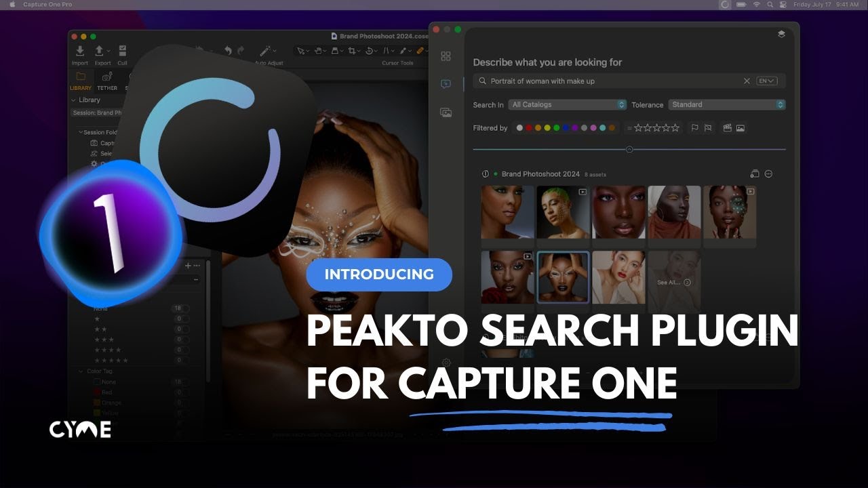
Task: Select the pointer cursor tool
Action: (302, 51)
